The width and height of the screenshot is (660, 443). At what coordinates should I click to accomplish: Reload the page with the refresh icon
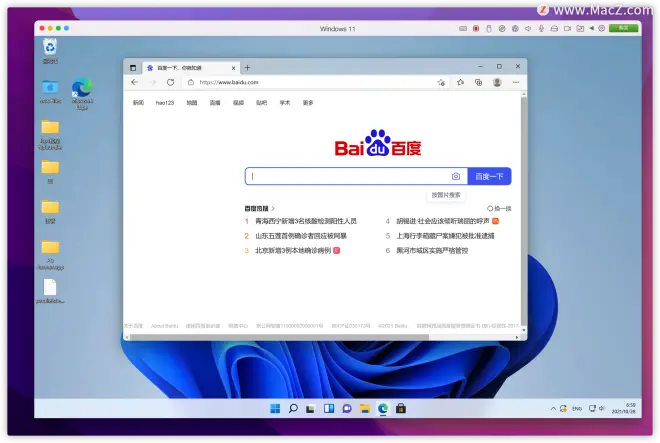point(170,82)
